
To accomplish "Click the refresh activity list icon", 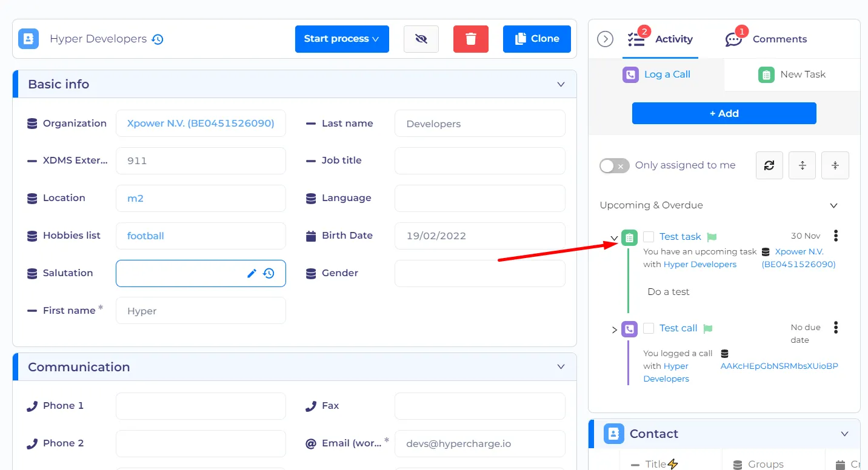I will click(x=769, y=165).
